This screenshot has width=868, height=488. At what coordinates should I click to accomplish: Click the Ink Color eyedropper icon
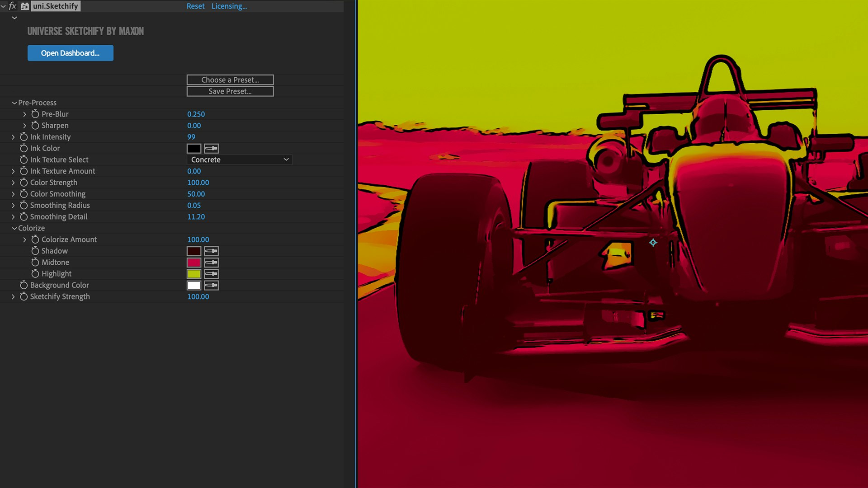[211, 148]
